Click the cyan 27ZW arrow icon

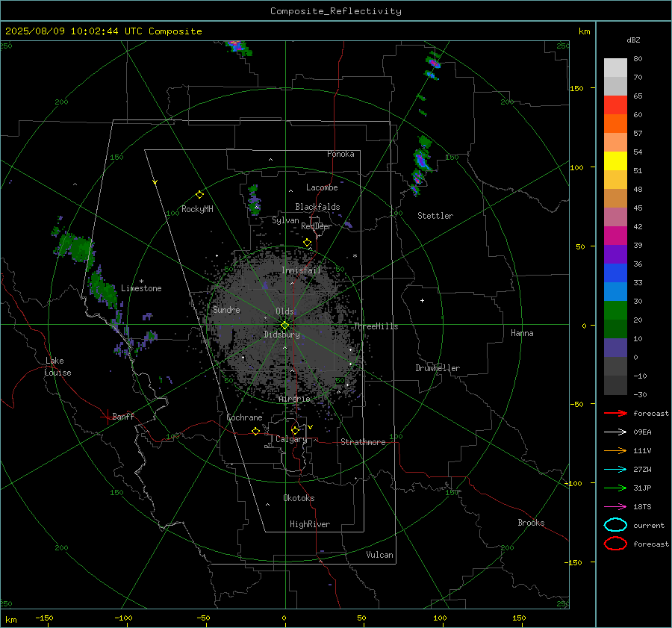(615, 470)
